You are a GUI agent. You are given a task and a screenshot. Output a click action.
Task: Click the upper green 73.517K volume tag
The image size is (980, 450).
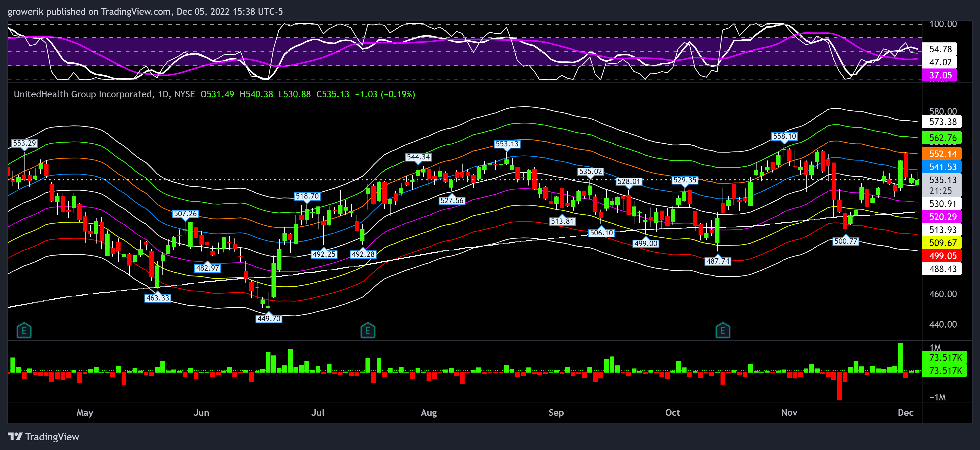click(944, 357)
